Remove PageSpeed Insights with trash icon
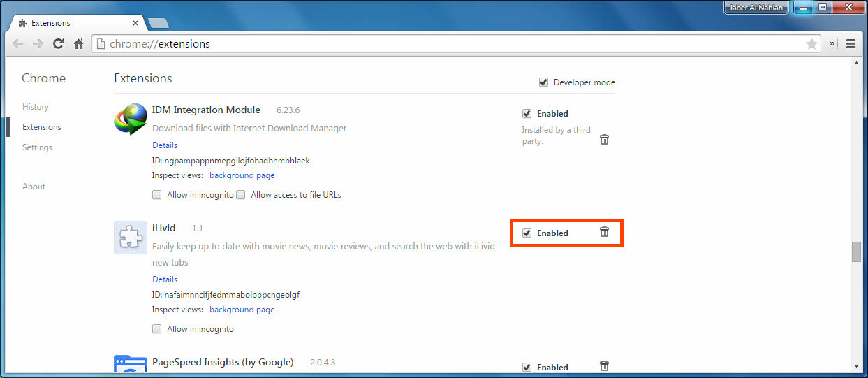 tap(605, 365)
